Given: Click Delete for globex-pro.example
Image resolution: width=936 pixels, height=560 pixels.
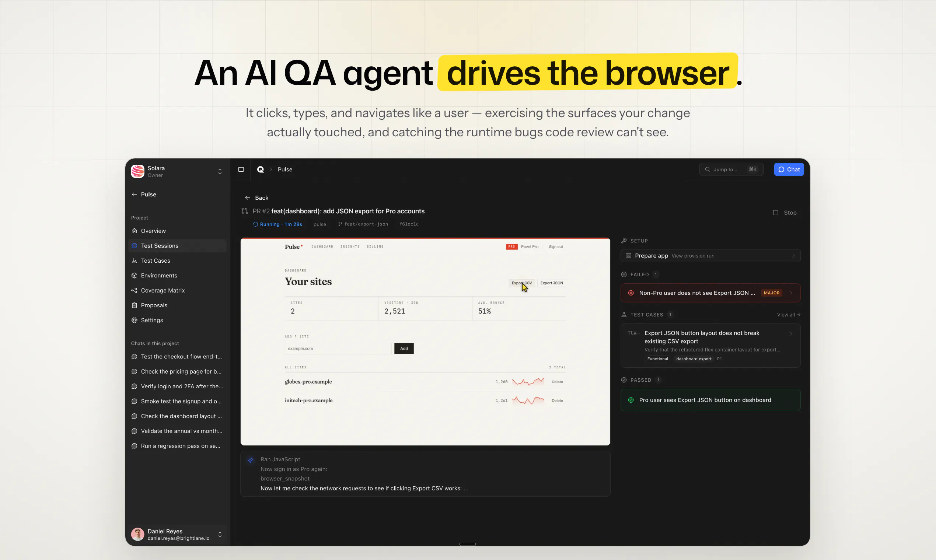Looking at the screenshot, I should (x=557, y=382).
